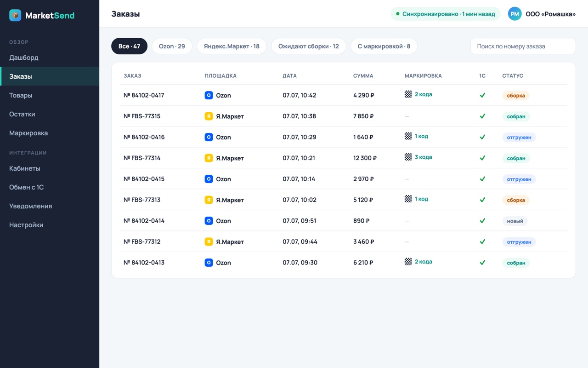Open Кабинеты in the sidebar
The image size is (588, 368).
point(50,168)
